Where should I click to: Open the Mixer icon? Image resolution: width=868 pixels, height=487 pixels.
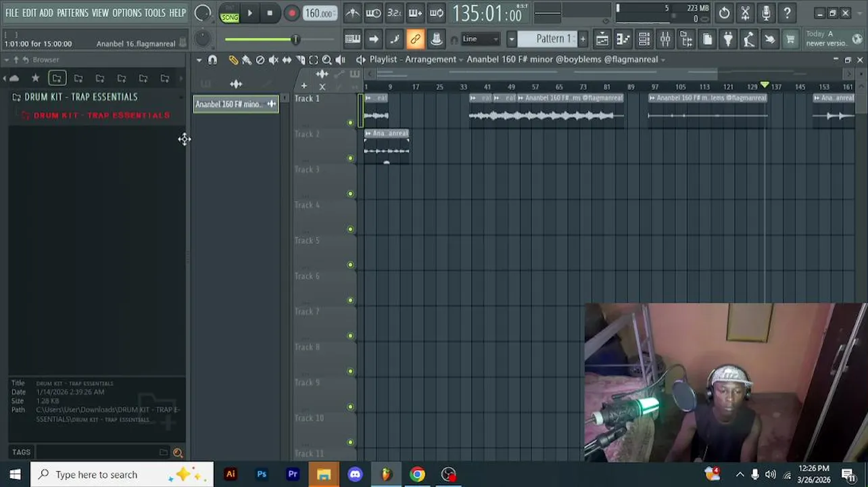(665, 39)
